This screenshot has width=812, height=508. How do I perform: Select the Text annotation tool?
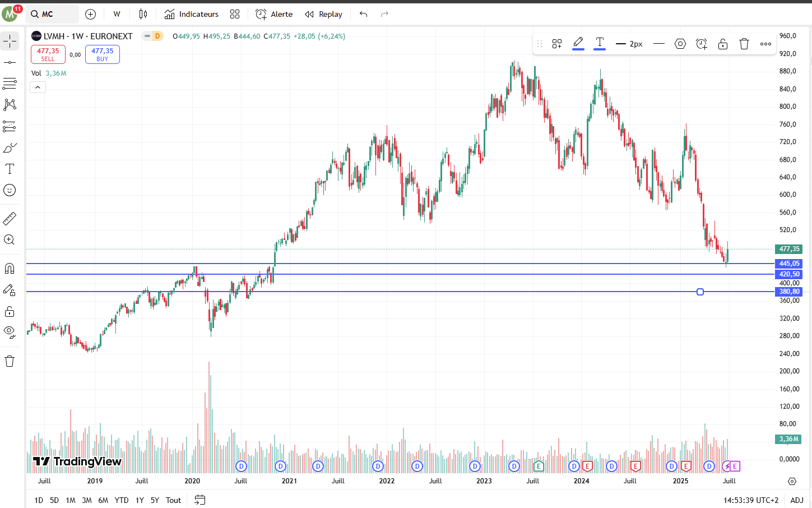click(x=10, y=169)
